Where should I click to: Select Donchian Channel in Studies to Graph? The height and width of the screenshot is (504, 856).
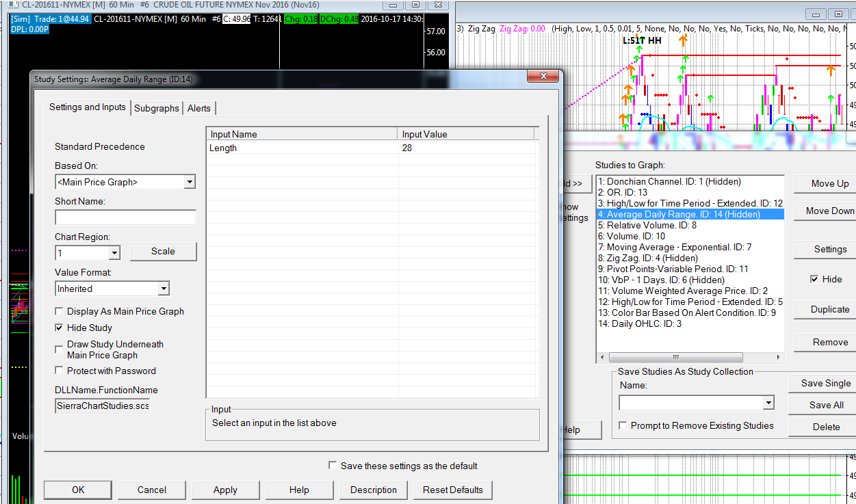(x=690, y=181)
